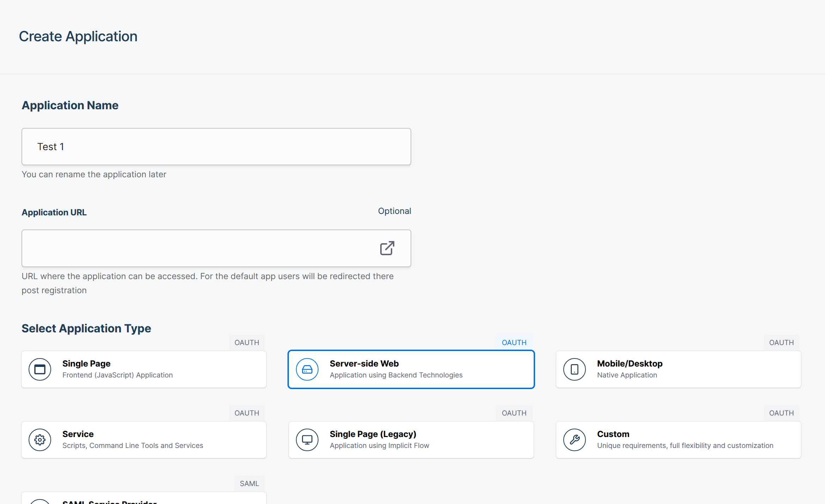Click the Application Name input field
This screenshot has height=504, width=825.
tap(216, 147)
